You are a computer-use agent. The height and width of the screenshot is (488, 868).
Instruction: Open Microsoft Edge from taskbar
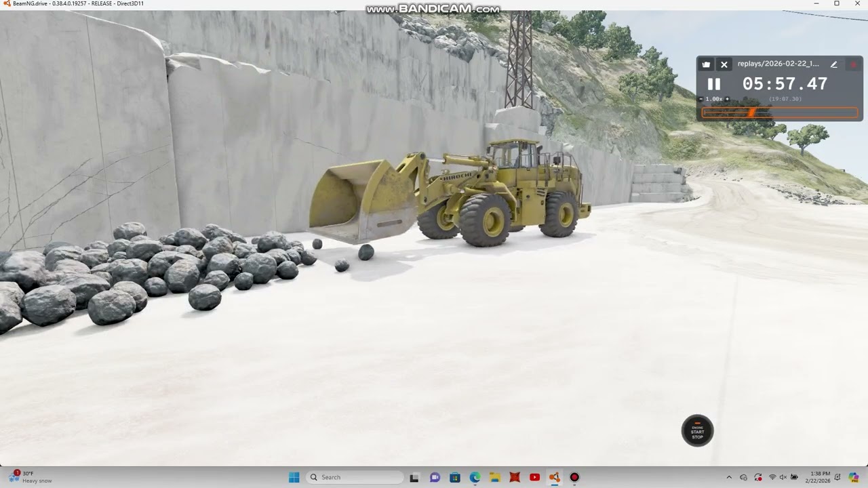point(475,477)
